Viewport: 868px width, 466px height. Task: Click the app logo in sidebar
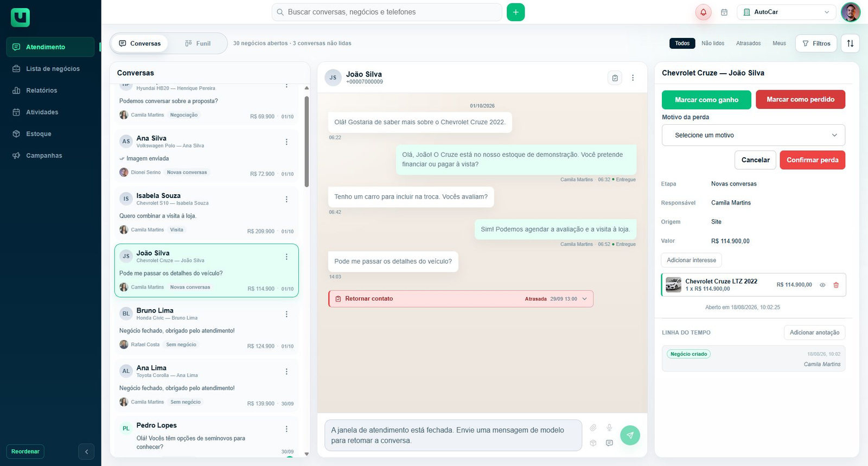(x=20, y=17)
